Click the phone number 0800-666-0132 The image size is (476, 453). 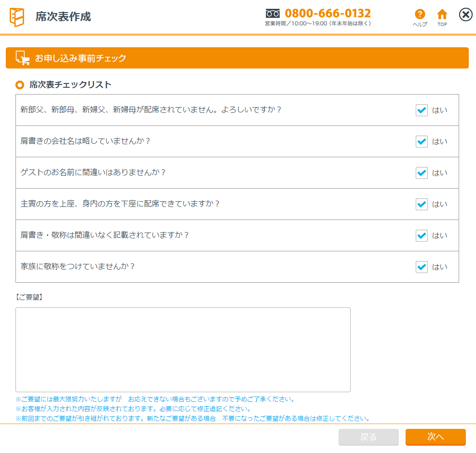(328, 13)
